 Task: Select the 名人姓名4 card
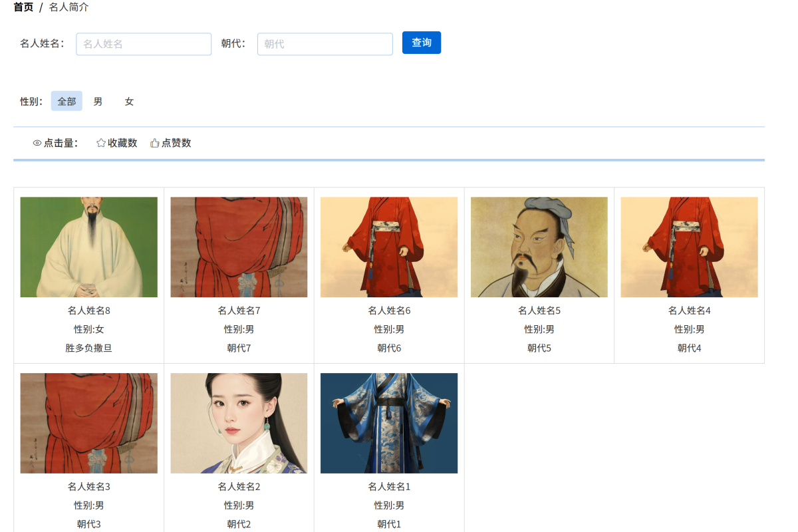coord(689,247)
